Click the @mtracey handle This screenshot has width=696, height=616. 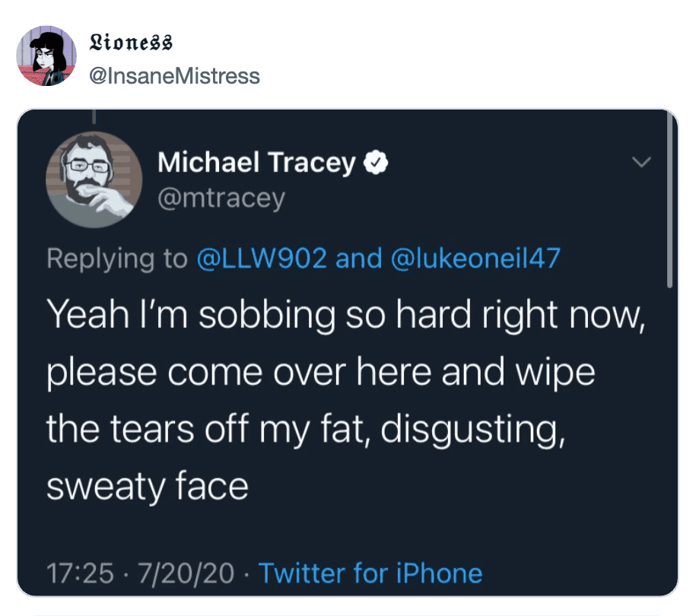[x=221, y=198]
